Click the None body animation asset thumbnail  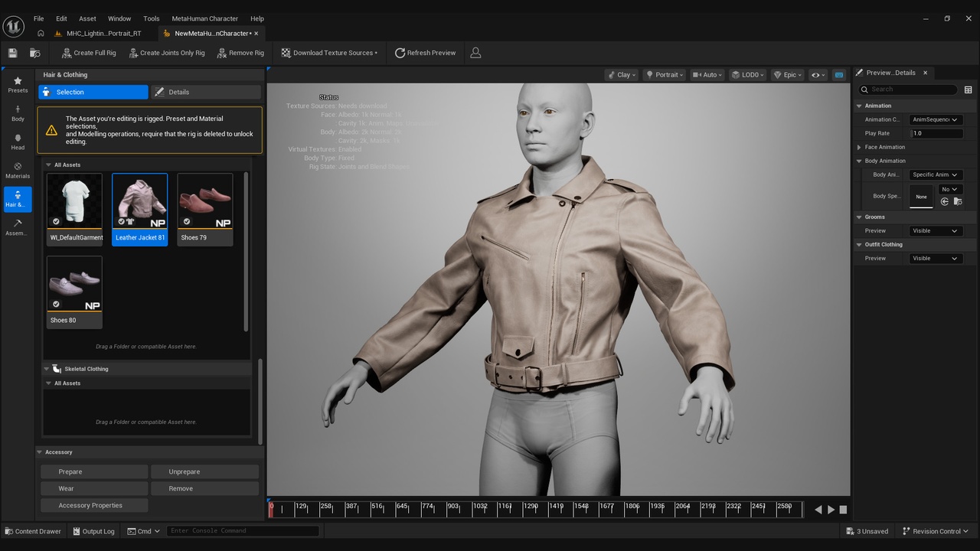921,196
